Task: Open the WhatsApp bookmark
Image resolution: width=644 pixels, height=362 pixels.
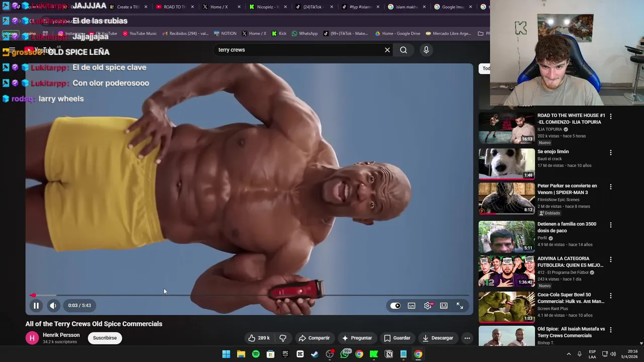Action: pos(304,34)
